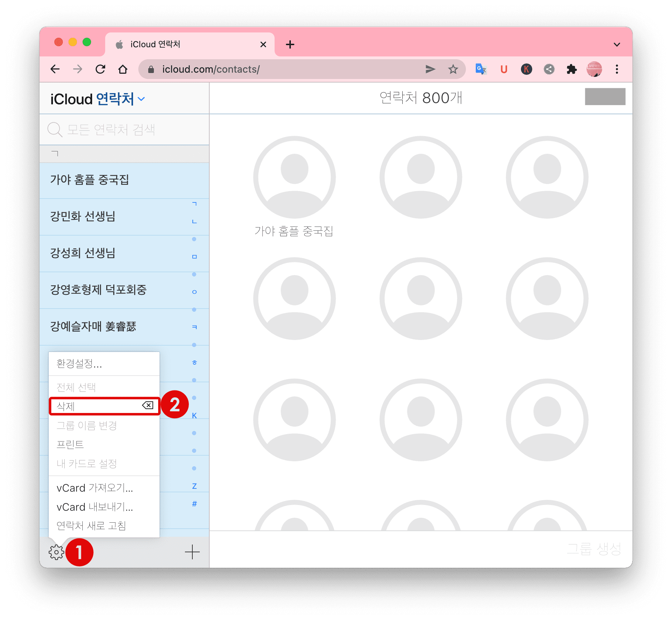
Task: Expand the tab search chevron
Action: [617, 44]
